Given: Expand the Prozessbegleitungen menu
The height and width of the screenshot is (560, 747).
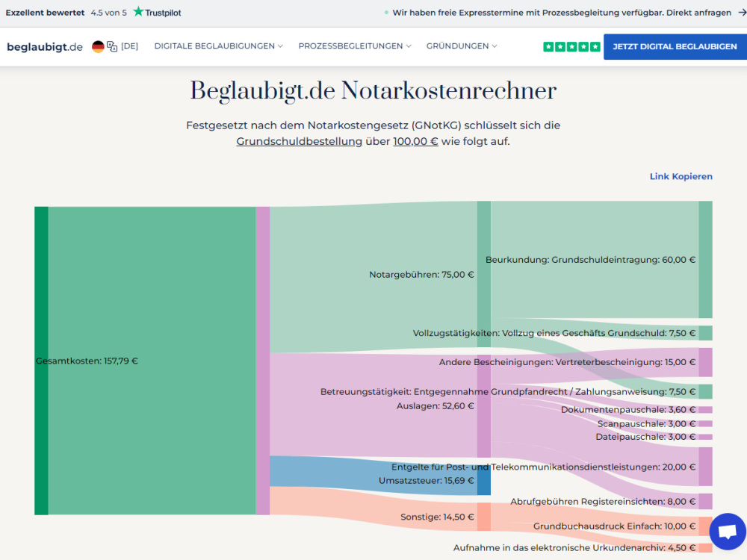Looking at the screenshot, I should coord(354,46).
